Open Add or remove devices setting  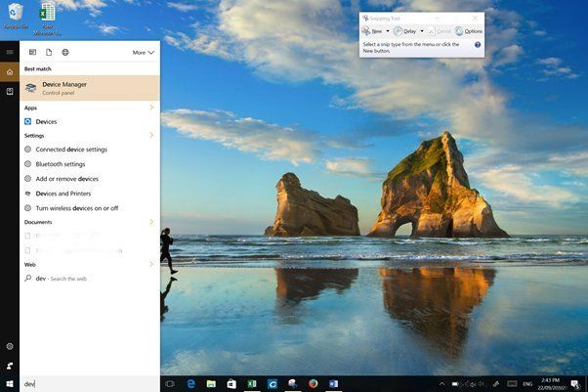90,179
